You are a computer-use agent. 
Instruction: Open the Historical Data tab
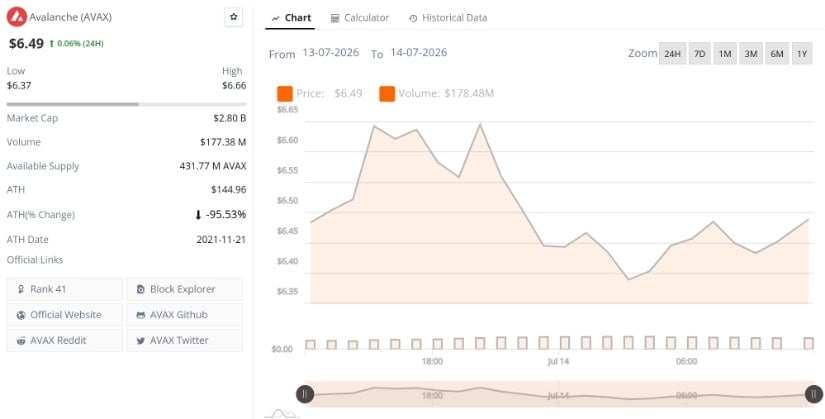pyautogui.click(x=448, y=18)
